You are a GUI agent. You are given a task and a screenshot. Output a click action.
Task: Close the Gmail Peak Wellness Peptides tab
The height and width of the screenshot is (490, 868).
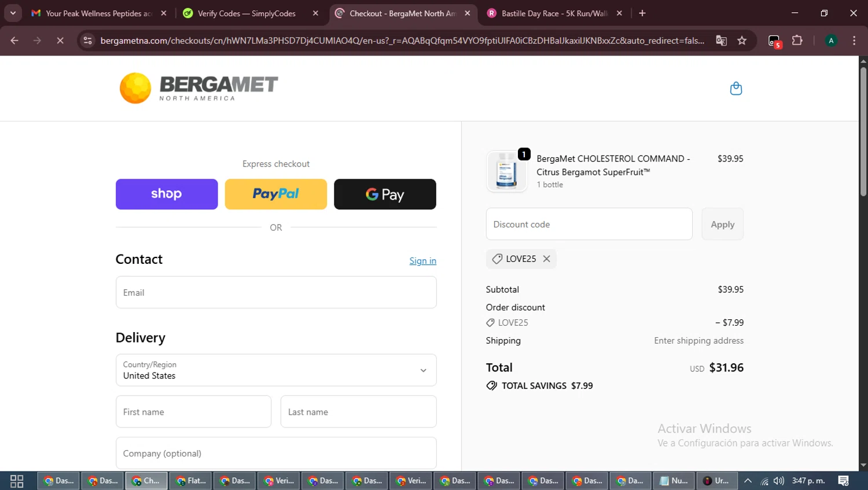click(164, 13)
